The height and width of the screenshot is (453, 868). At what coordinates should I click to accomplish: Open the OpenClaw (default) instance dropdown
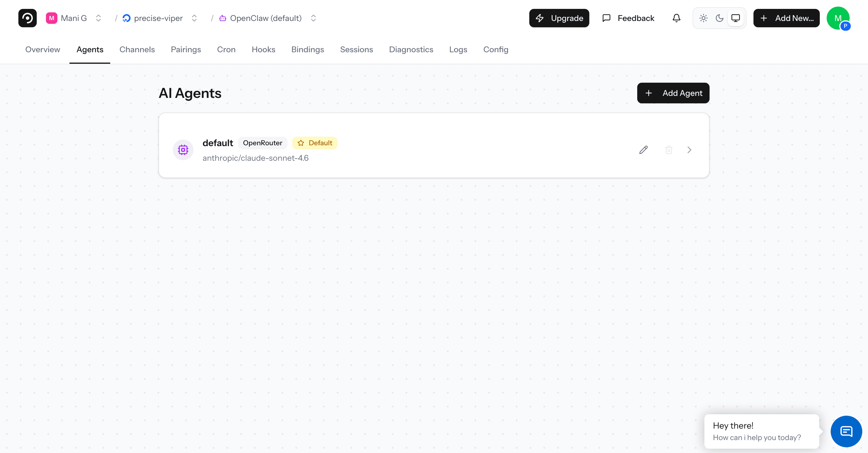click(x=313, y=18)
